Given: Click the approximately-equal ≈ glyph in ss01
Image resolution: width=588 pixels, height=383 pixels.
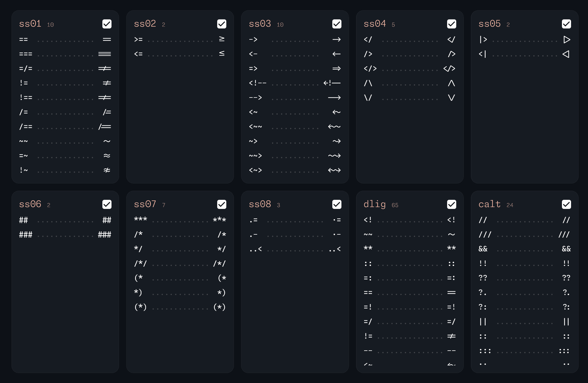Looking at the screenshot, I should (107, 156).
